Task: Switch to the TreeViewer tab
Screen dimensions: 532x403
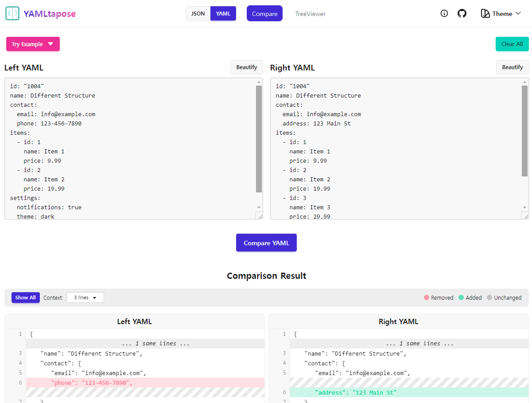Action: pos(311,14)
